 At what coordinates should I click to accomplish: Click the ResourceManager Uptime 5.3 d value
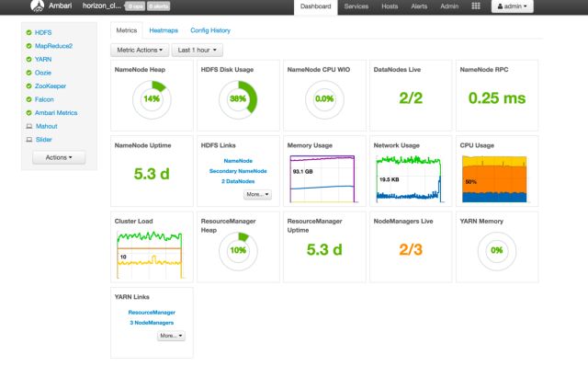324,249
